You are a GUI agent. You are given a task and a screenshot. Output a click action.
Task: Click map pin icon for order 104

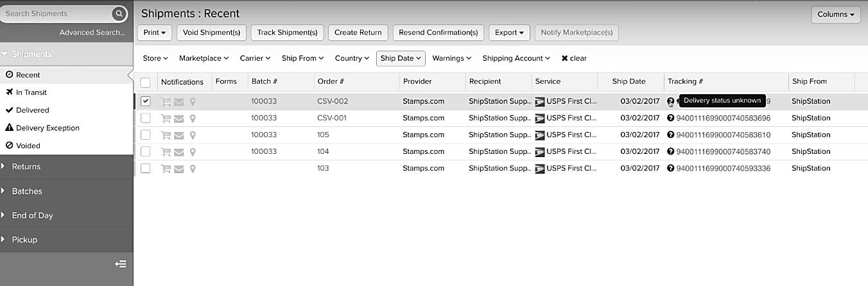point(193,151)
